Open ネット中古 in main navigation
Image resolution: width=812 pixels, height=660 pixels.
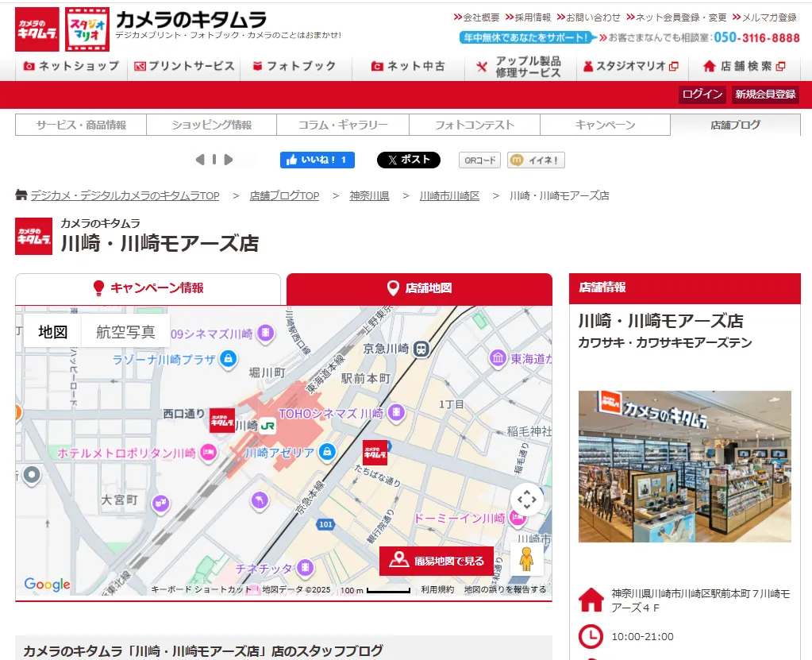[x=408, y=66]
